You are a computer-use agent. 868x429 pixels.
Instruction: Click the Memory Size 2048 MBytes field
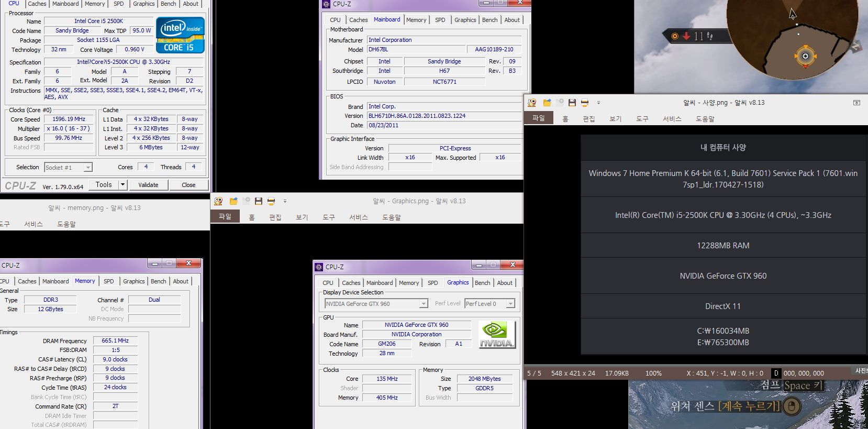coord(485,379)
